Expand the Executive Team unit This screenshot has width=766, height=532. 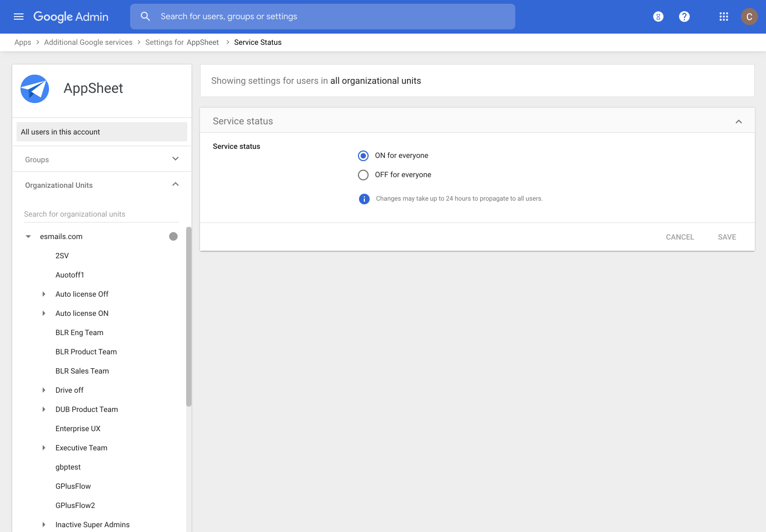tap(44, 448)
